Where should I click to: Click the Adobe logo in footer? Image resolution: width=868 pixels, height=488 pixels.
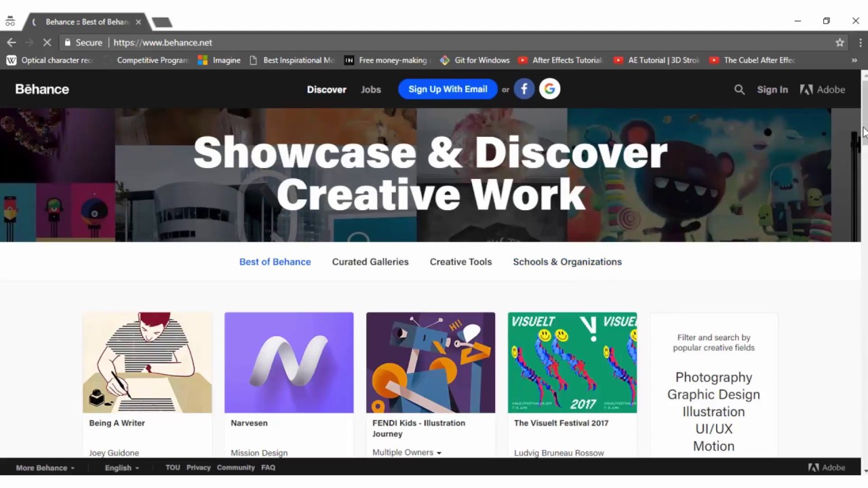(x=827, y=467)
